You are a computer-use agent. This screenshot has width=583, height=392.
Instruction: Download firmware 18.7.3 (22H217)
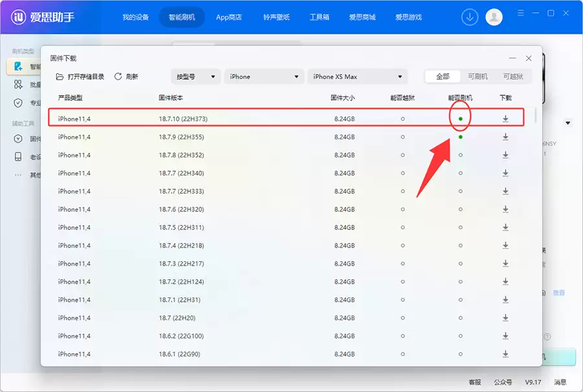(x=505, y=263)
